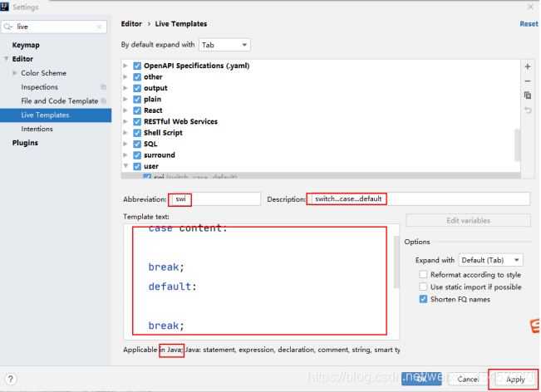Uncheck the surround template group
541x392 pixels.
click(137, 155)
